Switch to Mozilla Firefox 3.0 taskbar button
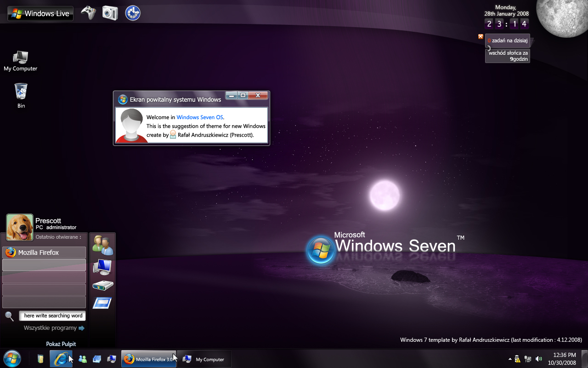 click(149, 359)
